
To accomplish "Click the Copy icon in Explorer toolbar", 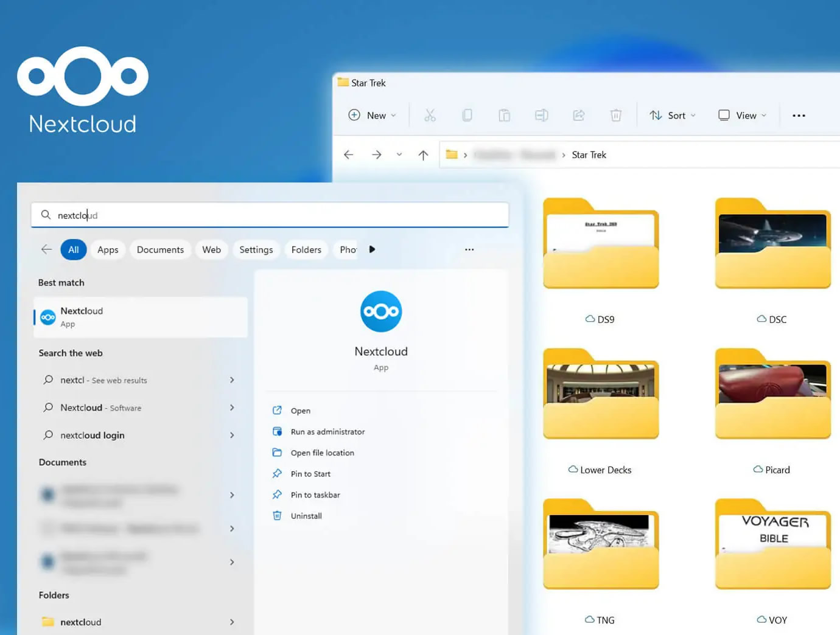I will coord(467,115).
